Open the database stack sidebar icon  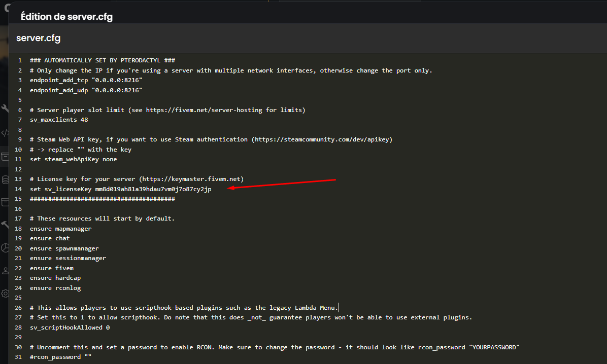(x=5, y=179)
